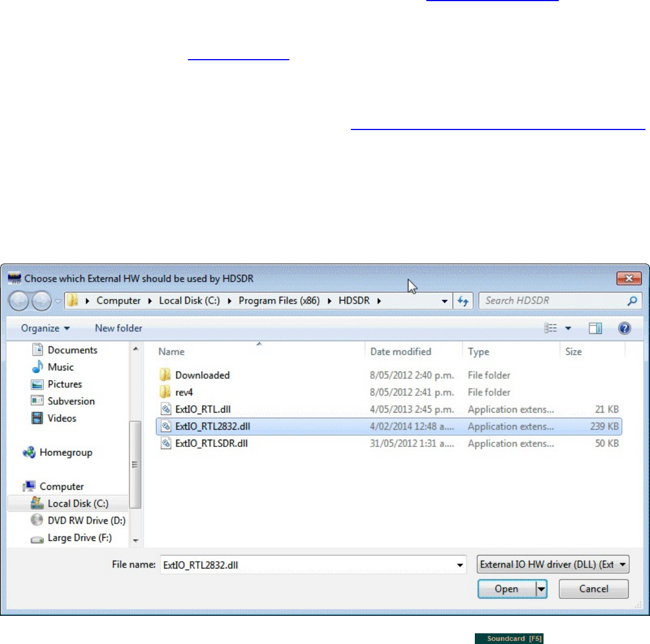Select Documents in navigation pane
This screenshot has width=650, height=644.
click(72, 350)
